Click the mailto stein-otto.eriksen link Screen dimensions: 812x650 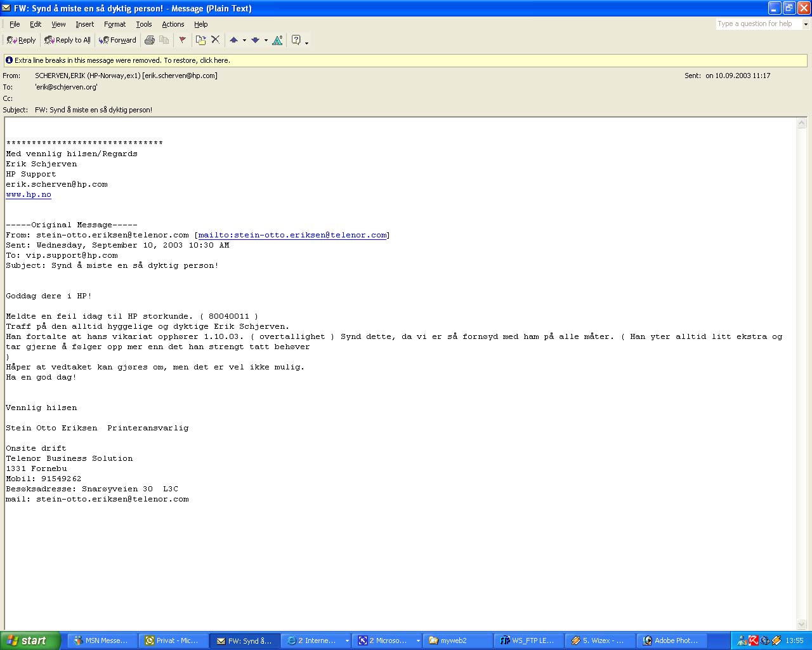[x=292, y=235]
